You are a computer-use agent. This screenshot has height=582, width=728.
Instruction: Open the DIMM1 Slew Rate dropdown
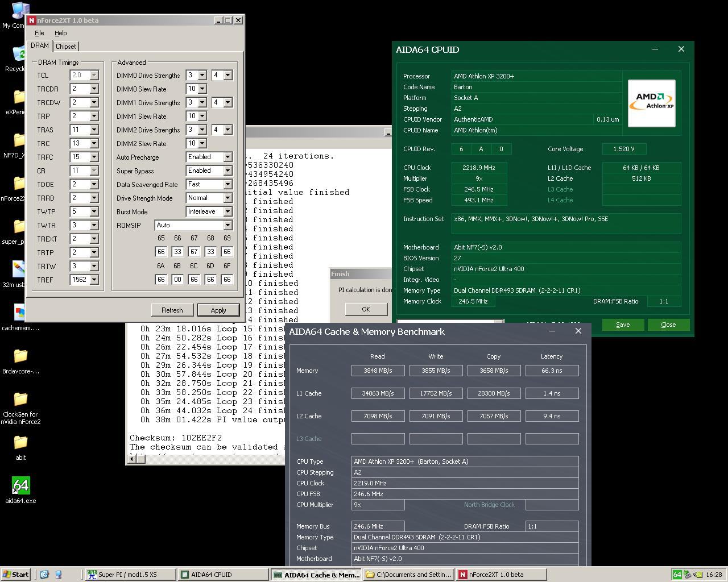202,116
